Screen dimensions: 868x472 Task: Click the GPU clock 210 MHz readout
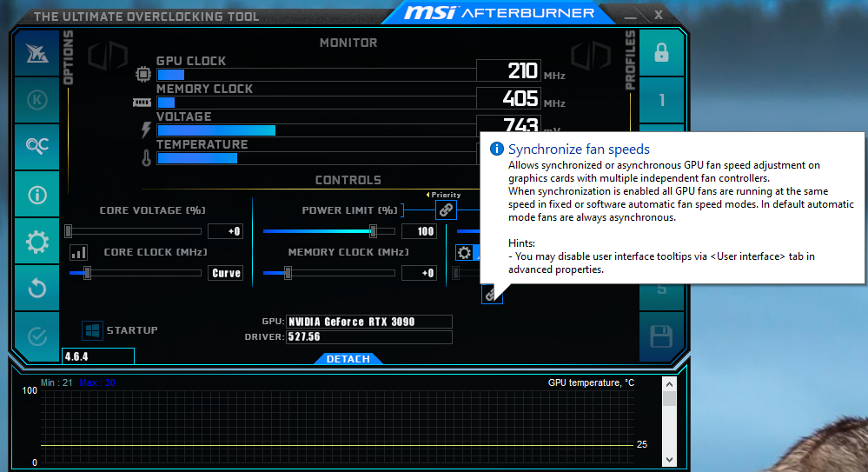[509, 70]
